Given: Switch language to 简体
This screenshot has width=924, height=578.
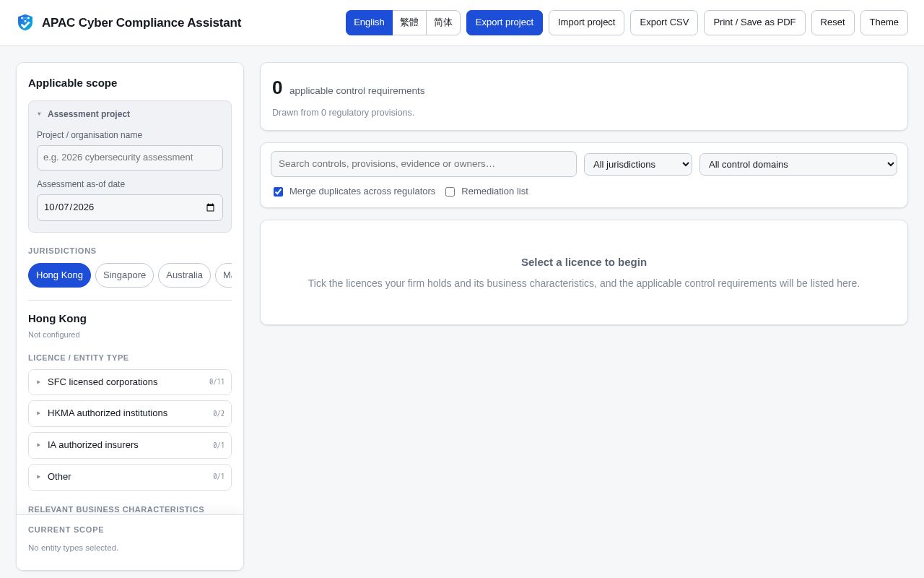Looking at the screenshot, I should click(443, 22).
